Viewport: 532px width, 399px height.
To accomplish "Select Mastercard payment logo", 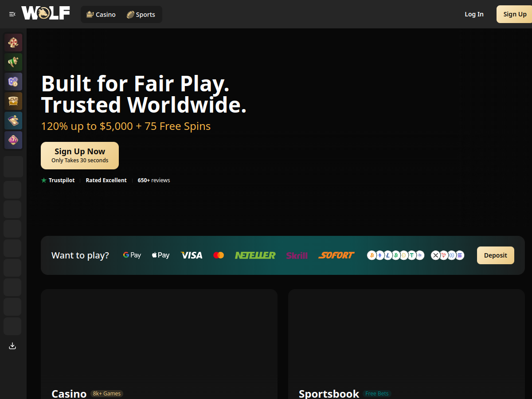I will point(219,255).
